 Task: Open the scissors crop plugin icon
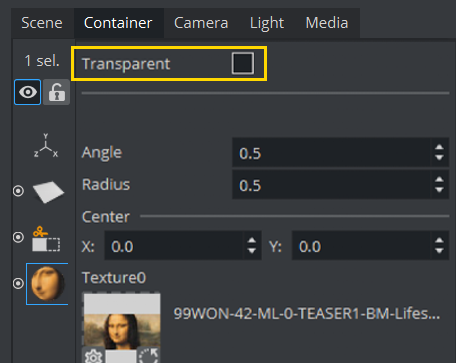point(46,239)
